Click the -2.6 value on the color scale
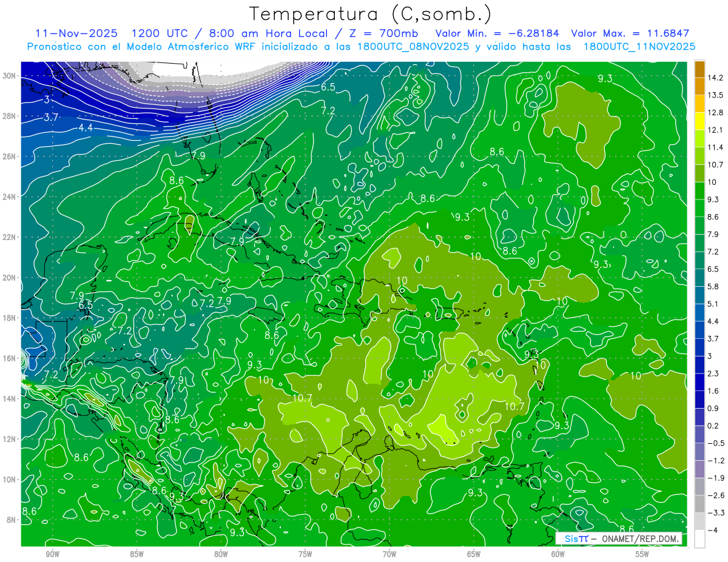The height and width of the screenshot is (562, 728). point(716,495)
